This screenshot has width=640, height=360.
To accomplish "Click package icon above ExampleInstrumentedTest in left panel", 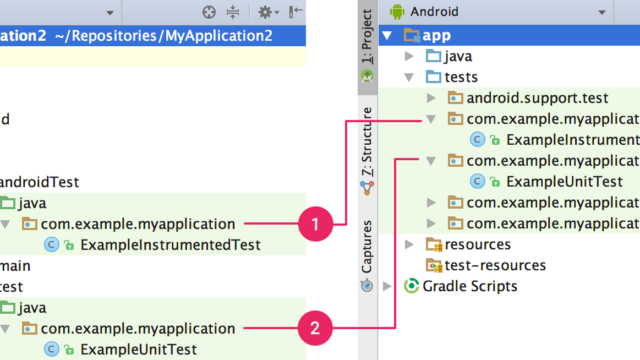I will (x=29, y=224).
